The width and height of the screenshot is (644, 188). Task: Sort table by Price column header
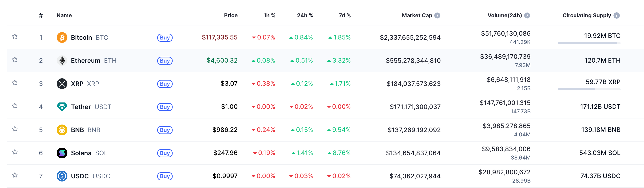[231, 15]
